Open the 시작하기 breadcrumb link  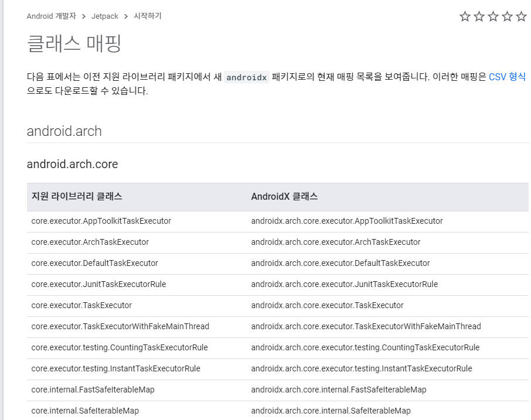click(148, 16)
